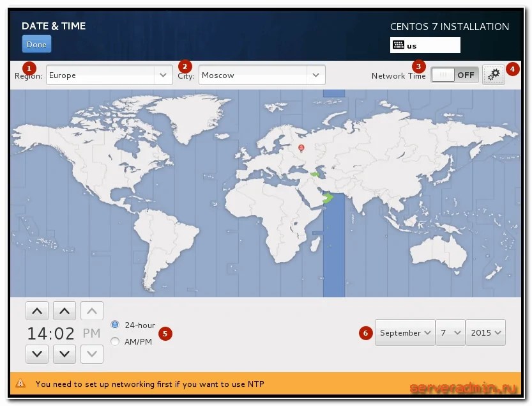
Task: Click the red Moscow location pin
Action: tap(301, 148)
